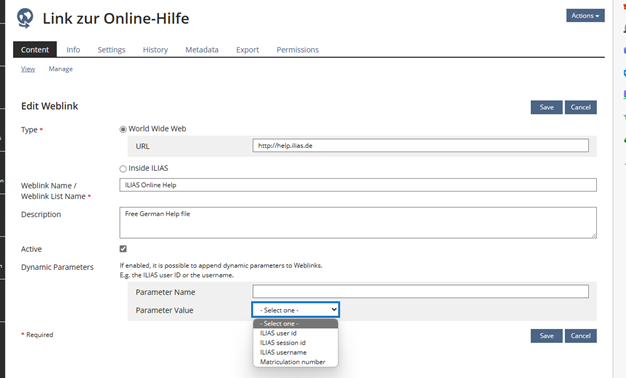Screen dimensions: 626x378
Task: Open the Metadata tab
Action: (202, 49)
